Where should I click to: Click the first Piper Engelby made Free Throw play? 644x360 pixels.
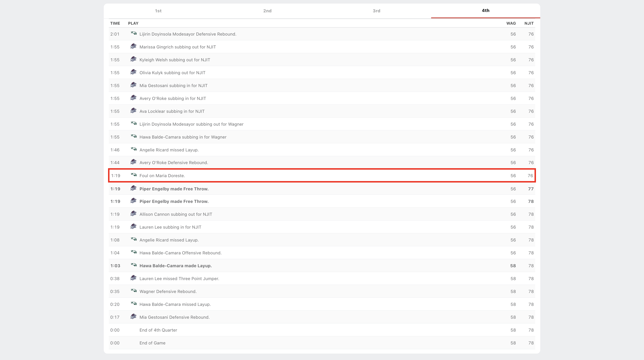[174, 189]
